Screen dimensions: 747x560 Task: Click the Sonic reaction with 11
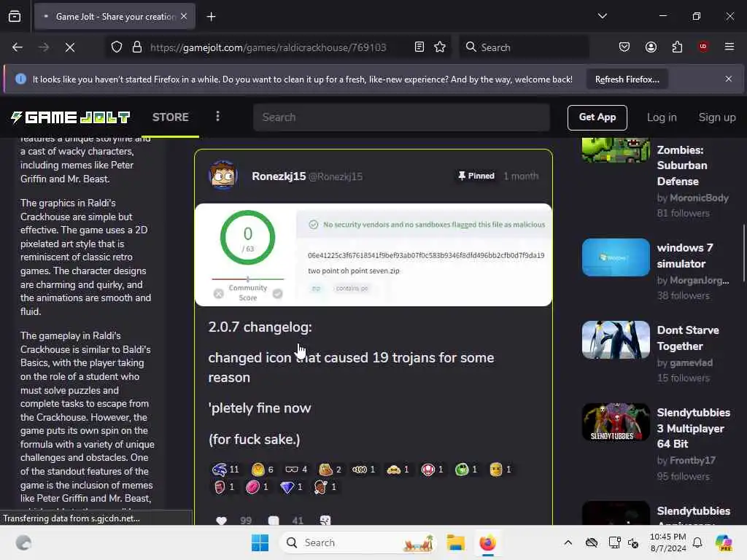click(226, 470)
